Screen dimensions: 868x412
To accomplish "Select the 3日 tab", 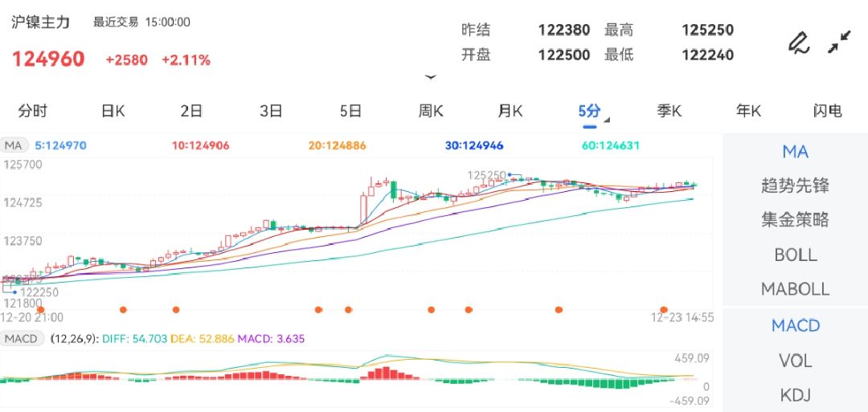I will point(272,111).
